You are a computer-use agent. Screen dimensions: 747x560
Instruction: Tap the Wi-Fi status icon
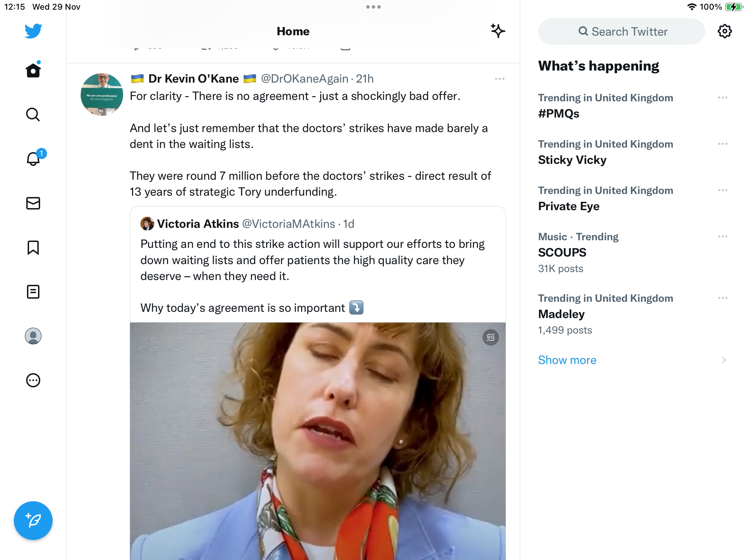click(x=692, y=7)
